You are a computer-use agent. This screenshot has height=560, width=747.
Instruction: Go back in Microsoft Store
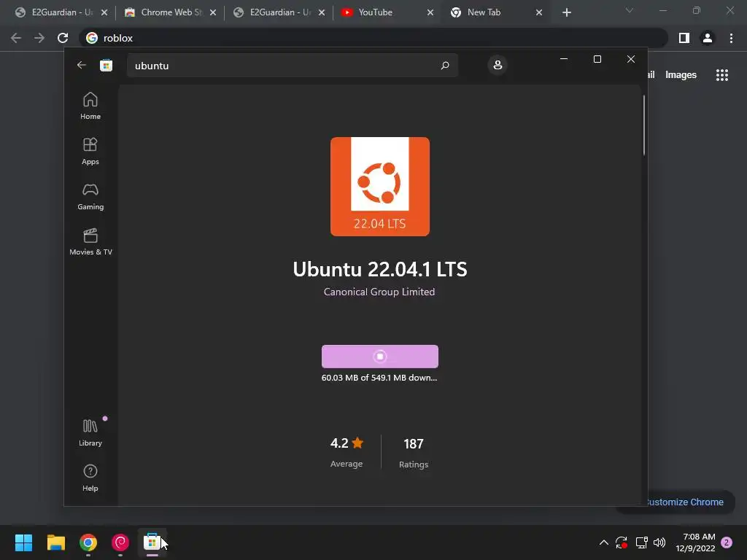click(x=82, y=65)
